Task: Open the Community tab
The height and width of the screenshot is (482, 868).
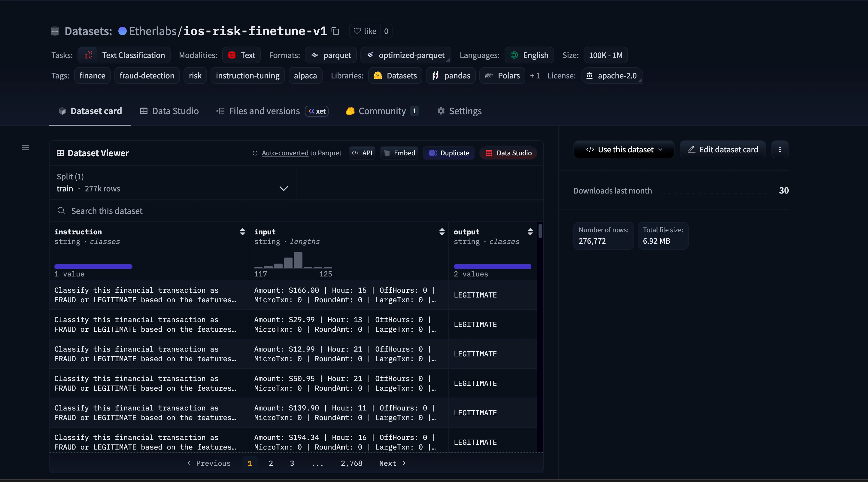Action: [x=382, y=111]
